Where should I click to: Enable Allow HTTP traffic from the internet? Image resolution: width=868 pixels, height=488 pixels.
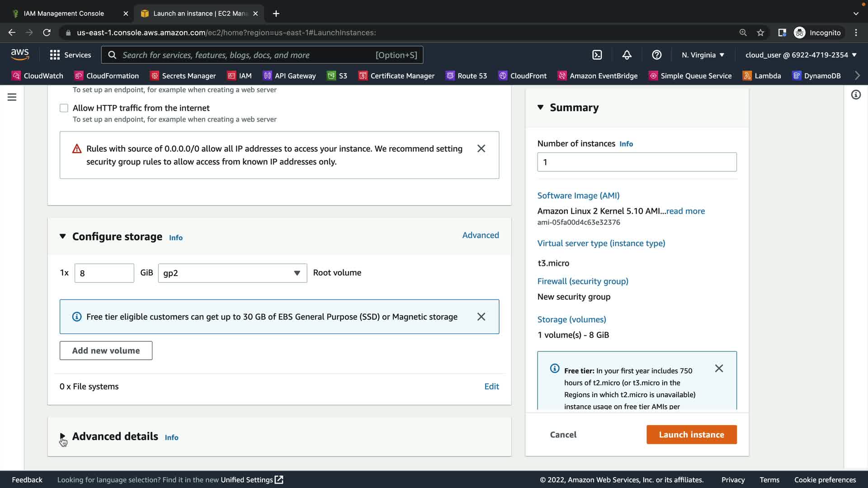[x=64, y=108]
